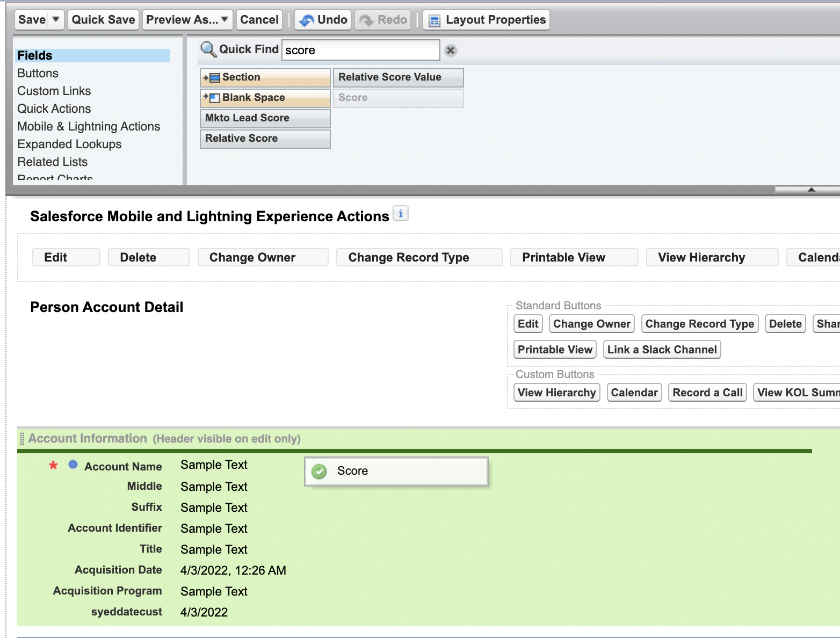The image size is (840, 638).
Task: Click the blue dot next to Account Name
Action: click(x=73, y=465)
